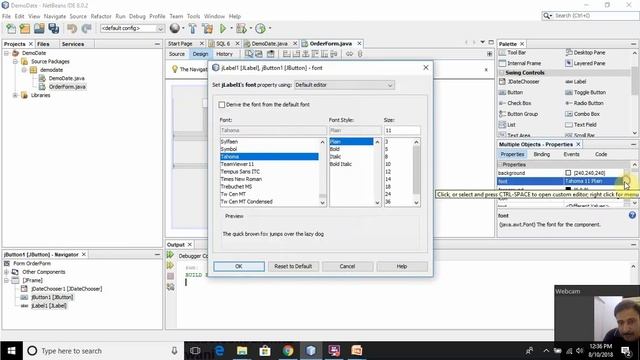Click the font help question mark icon

[632, 215]
